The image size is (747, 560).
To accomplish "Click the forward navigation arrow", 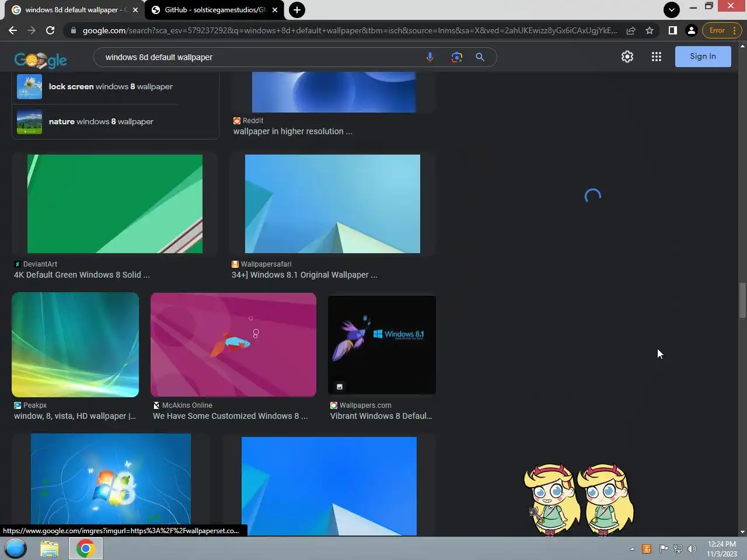I will click(32, 30).
